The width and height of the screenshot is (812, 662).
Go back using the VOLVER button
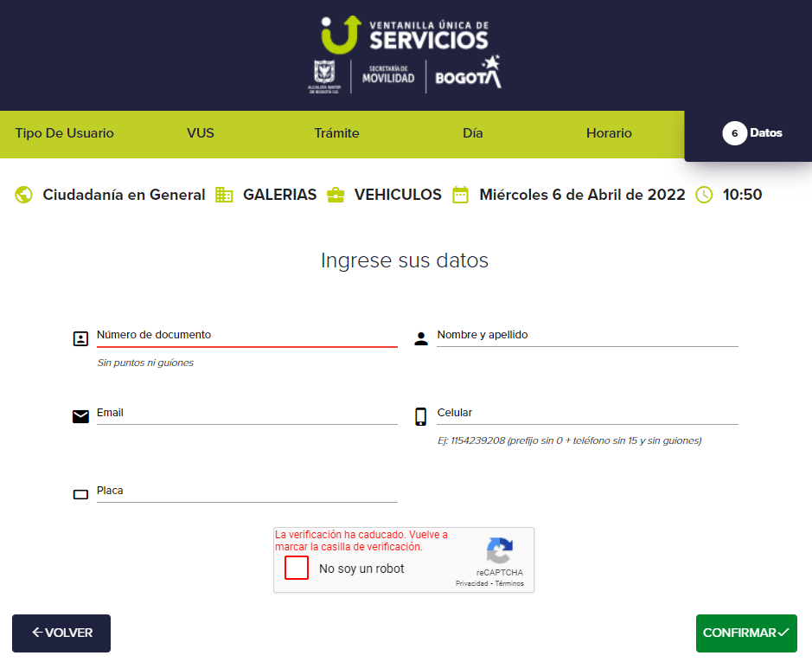coord(61,633)
